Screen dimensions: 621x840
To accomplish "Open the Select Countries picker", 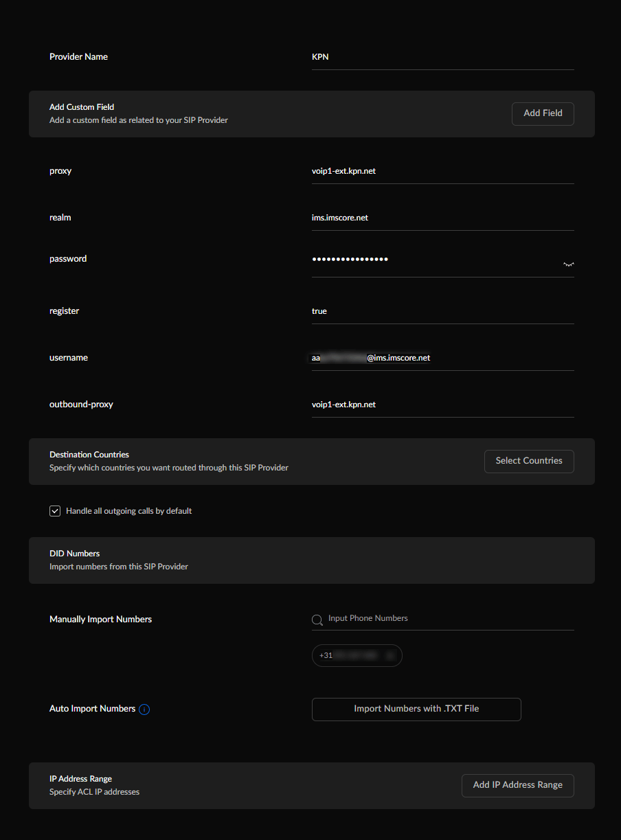I will (x=529, y=461).
